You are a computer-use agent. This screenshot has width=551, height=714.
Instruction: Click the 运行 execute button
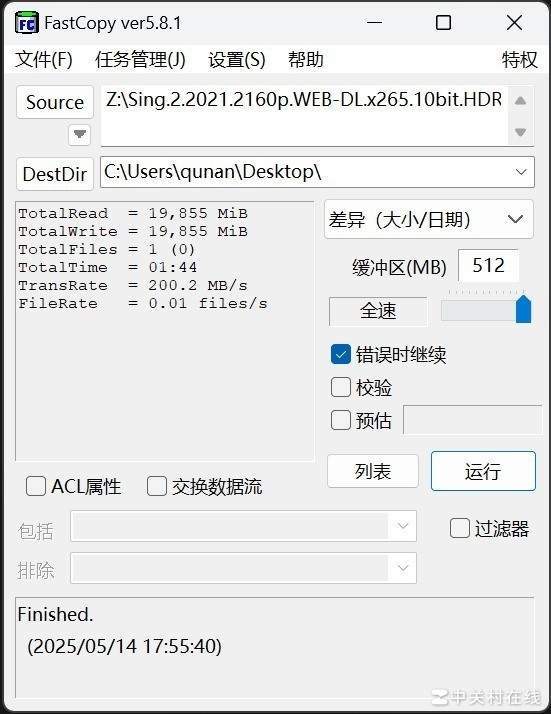click(483, 471)
